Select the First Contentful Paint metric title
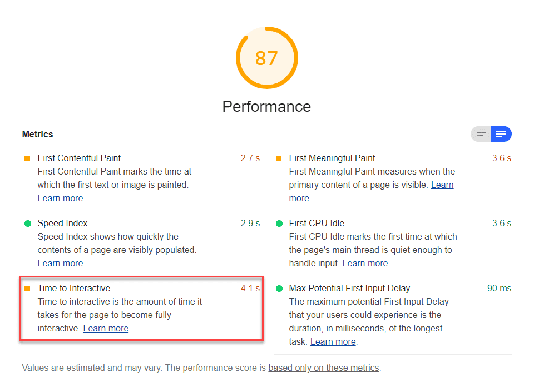This screenshot has height=392, width=534. (x=79, y=158)
